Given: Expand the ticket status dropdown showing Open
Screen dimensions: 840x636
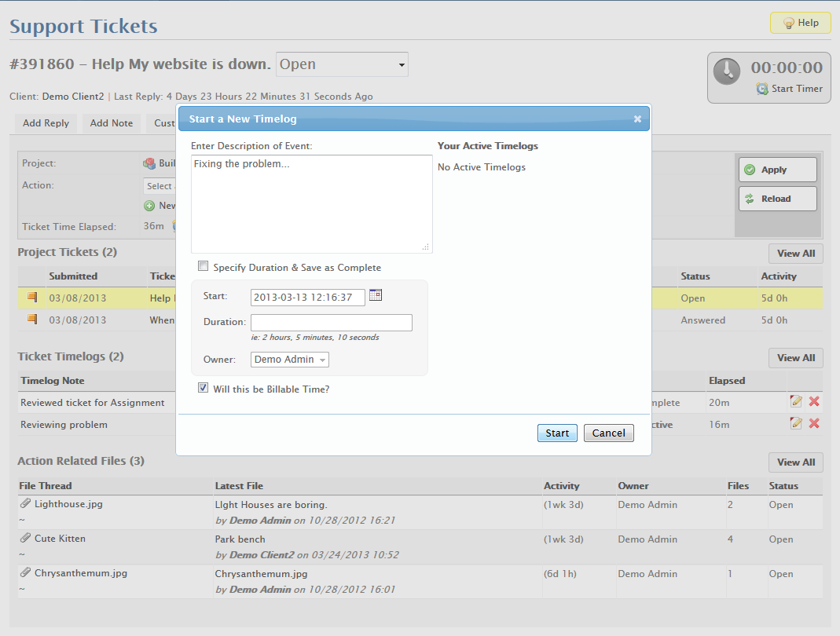Looking at the screenshot, I should click(x=342, y=64).
